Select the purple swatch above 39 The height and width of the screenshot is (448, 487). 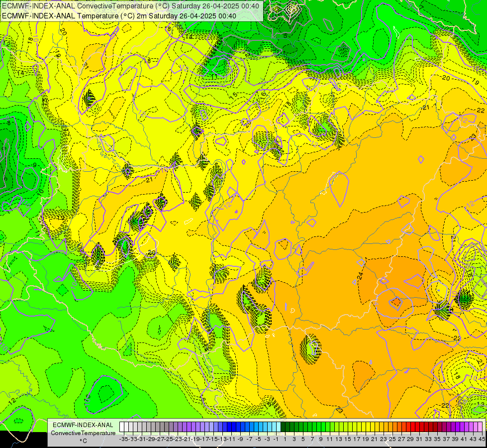(x=454, y=427)
